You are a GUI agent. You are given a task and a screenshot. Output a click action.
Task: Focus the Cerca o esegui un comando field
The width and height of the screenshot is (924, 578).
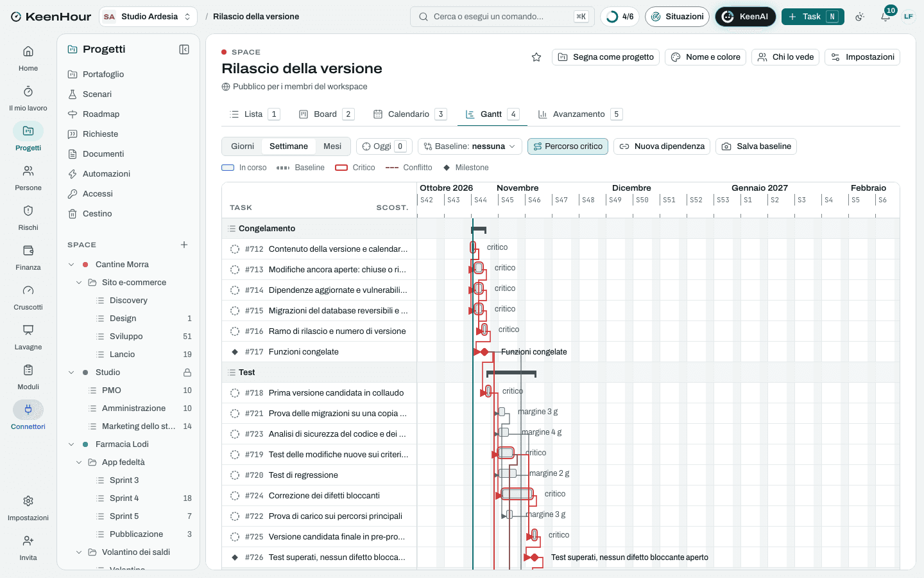pos(502,17)
